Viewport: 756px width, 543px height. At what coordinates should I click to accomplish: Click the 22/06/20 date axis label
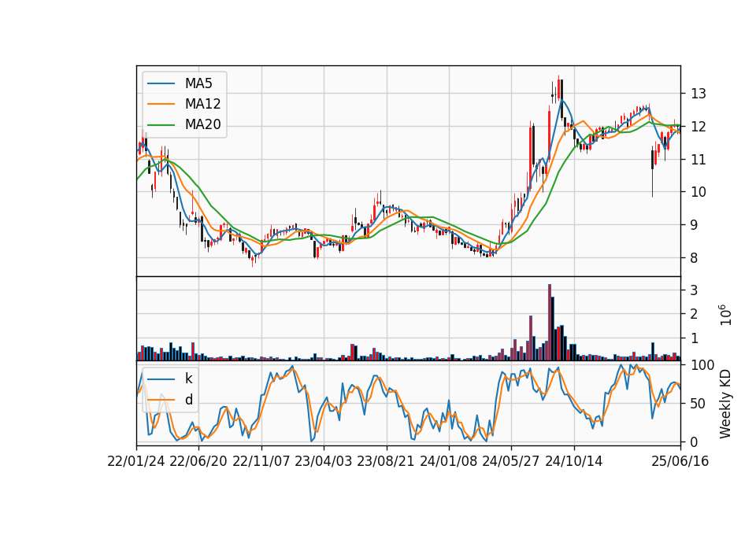point(198,462)
